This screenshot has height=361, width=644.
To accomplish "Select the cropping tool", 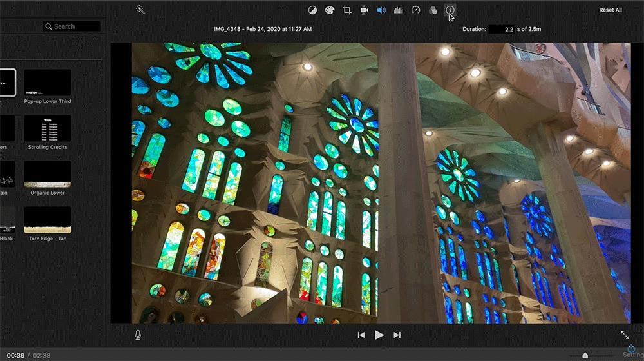I will (347, 10).
